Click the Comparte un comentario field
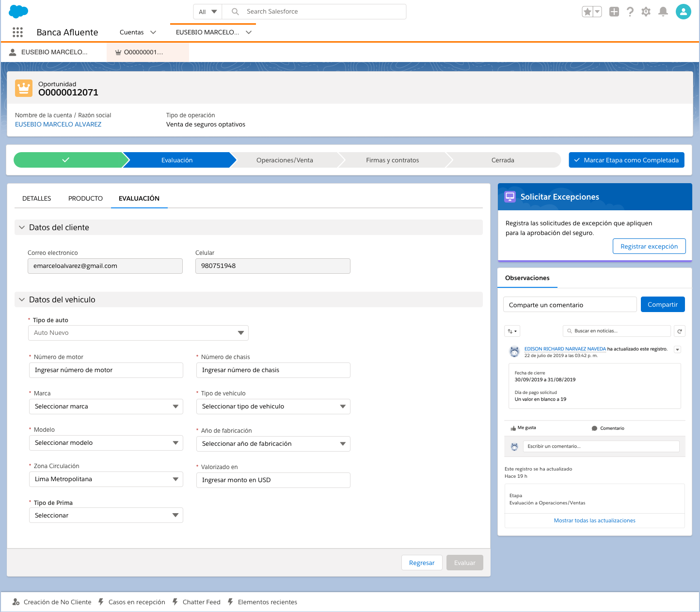The image size is (700, 612). (570, 304)
